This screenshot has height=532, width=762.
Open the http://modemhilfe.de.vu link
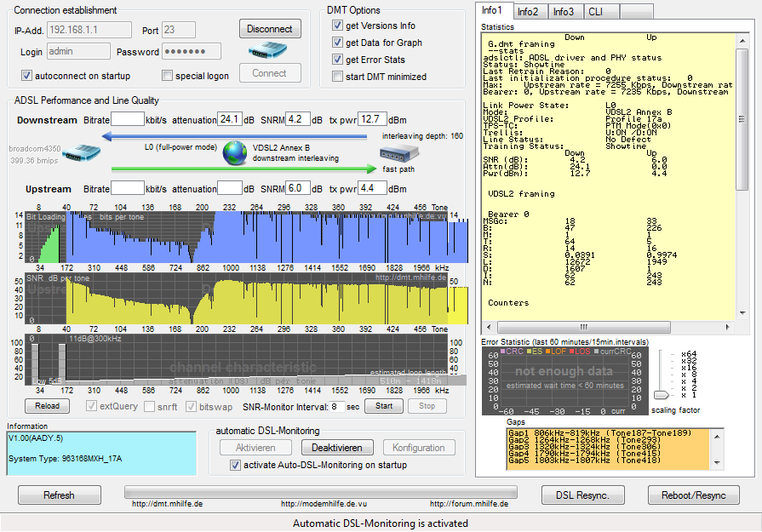click(324, 504)
